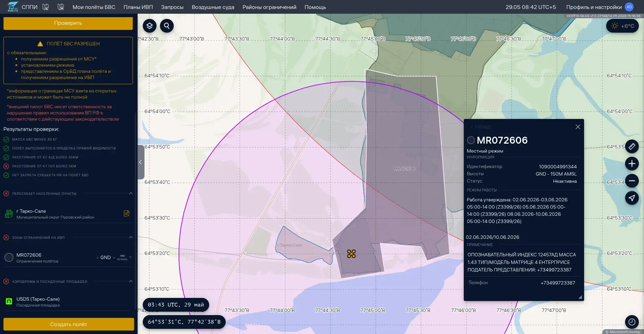Collapse the Пересекает населенные пункты section
The height and width of the screenshot is (334, 644).
click(x=131, y=193)
